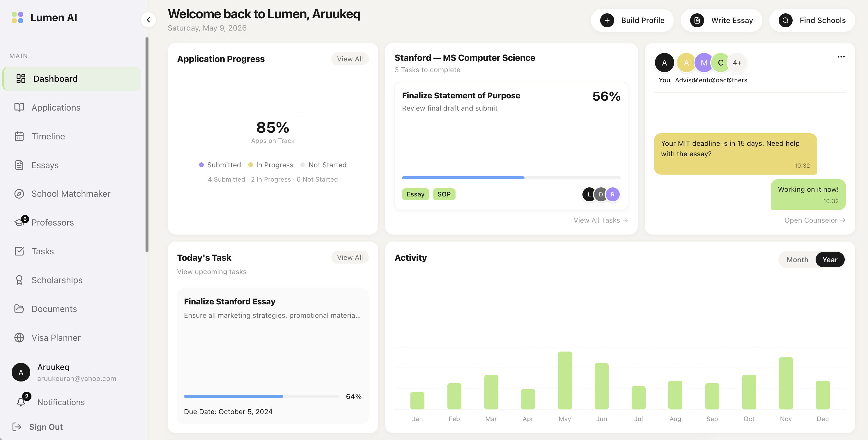Image resolution: width=868 pixels, height=440 pixels.
Task: Click the Nov bar in Activity chart
Action: tap(786, 383)
